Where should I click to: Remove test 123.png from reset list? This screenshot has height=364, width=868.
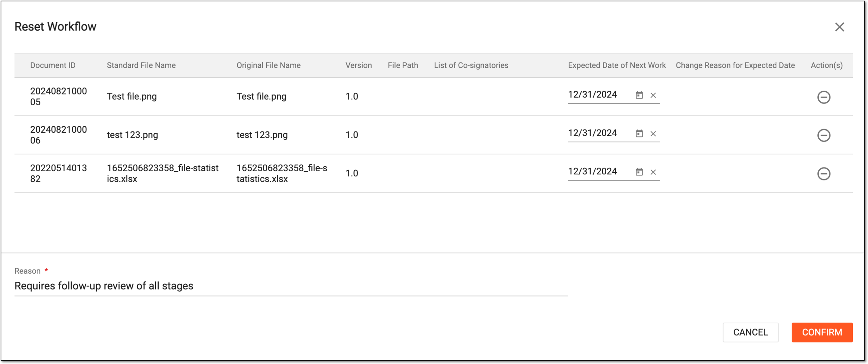pyautogui.click(x=823, y=135)
